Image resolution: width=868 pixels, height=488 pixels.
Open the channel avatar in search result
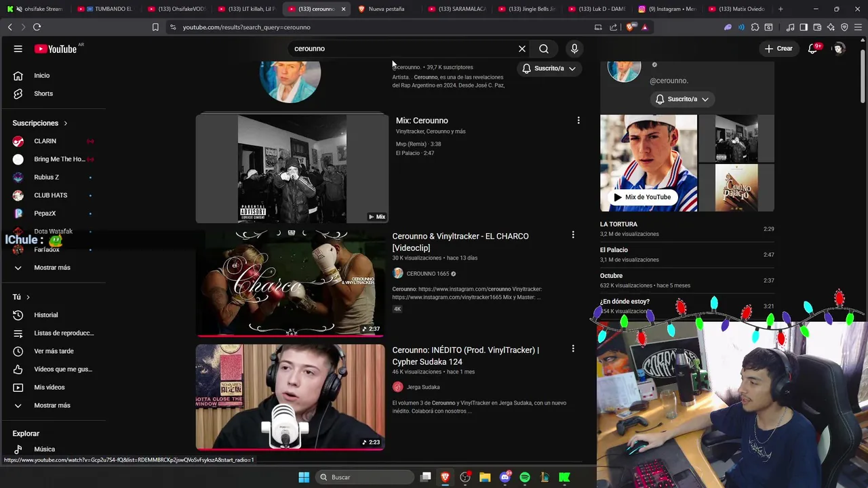point(290,81)
